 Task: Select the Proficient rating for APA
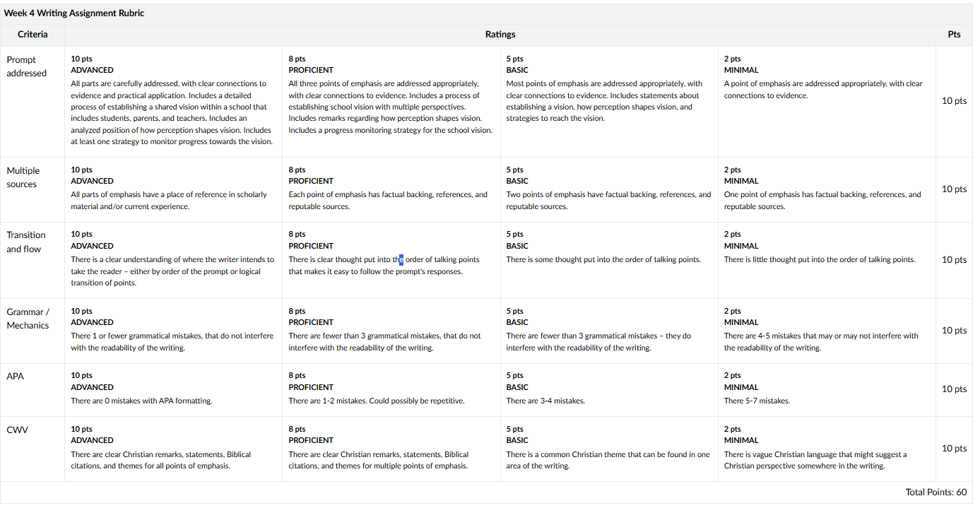[x=391, y=389]
